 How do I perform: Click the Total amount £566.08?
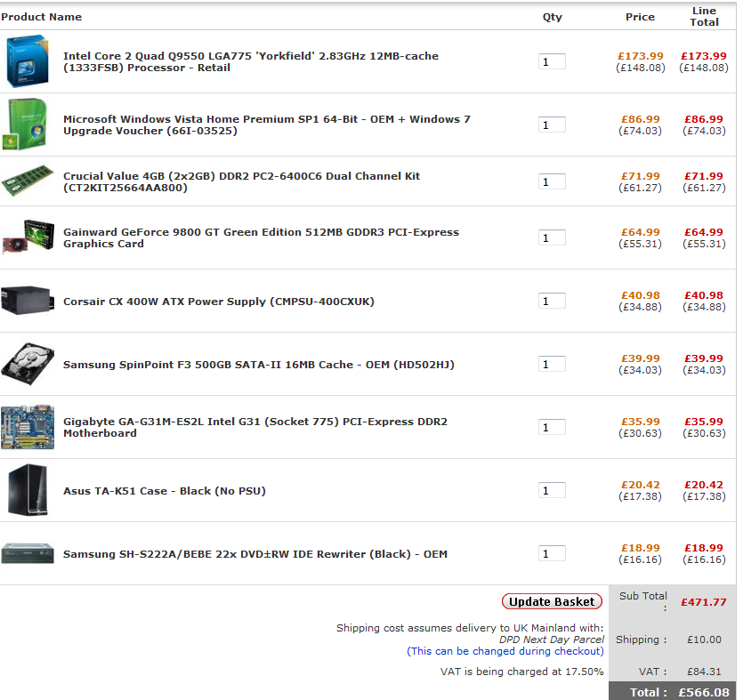coord(704,692)
